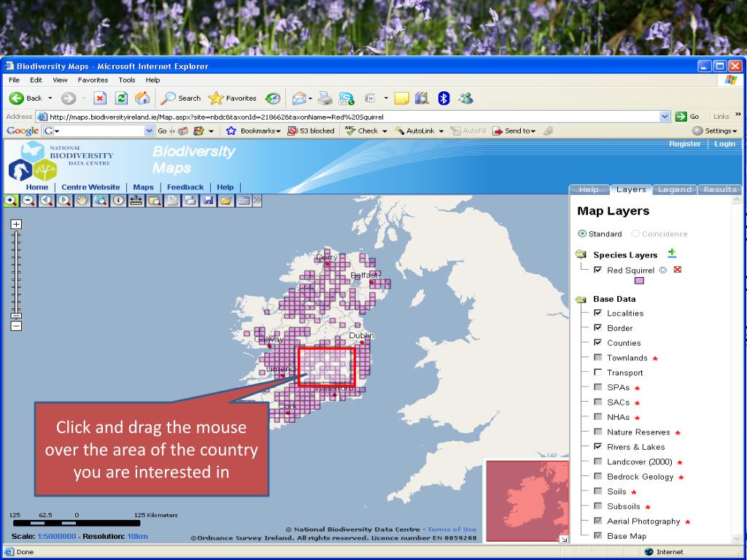Go to the previous map extent
Image resolution: width=747 pixels, height=560 pixels.
pyautogui.click(x=46, y=201)
